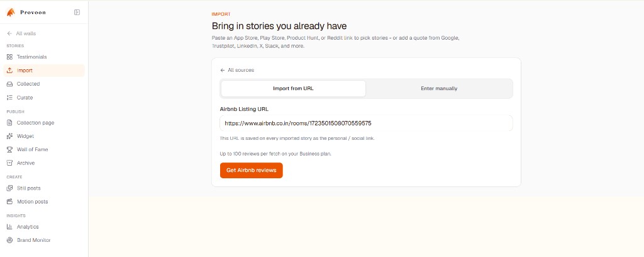Click the Motion posts clapperboard icon
Viewport: 644px width, 257px height.
[x=9, y=202]
